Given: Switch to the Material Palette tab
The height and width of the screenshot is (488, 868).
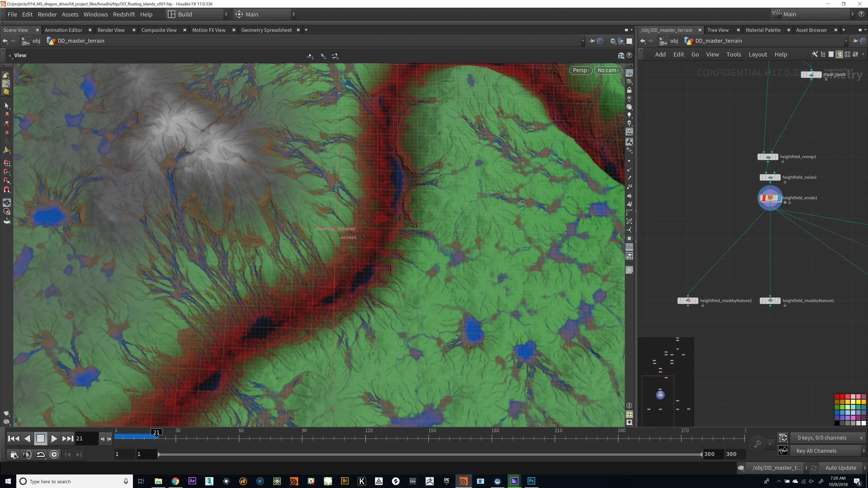Looking at the screenshot, I should pos(763,30).
